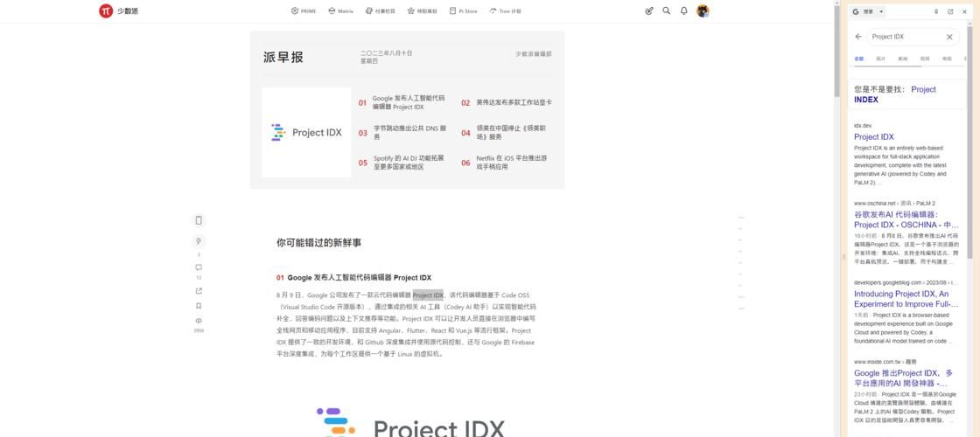Click the 你可能错过的新鲜事 heading
980x437 pixels.
coord(318,243)
